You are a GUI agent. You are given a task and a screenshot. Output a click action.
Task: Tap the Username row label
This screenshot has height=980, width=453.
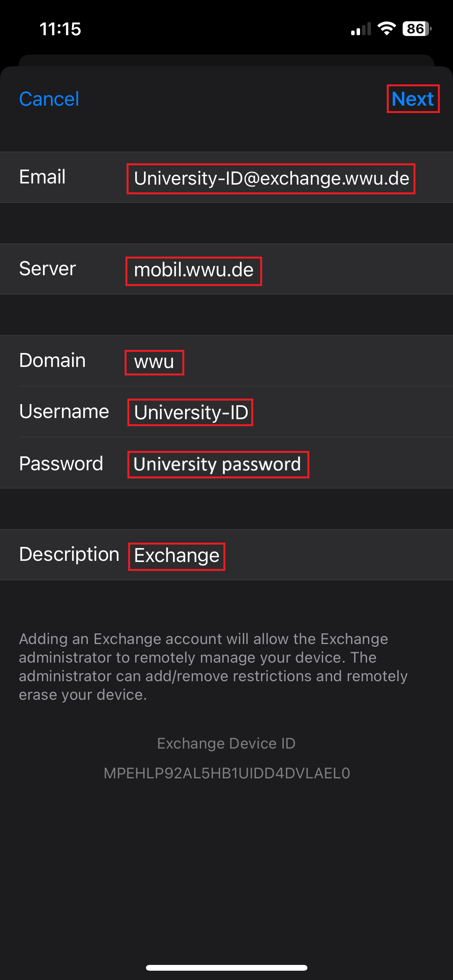tap(64, 411)
